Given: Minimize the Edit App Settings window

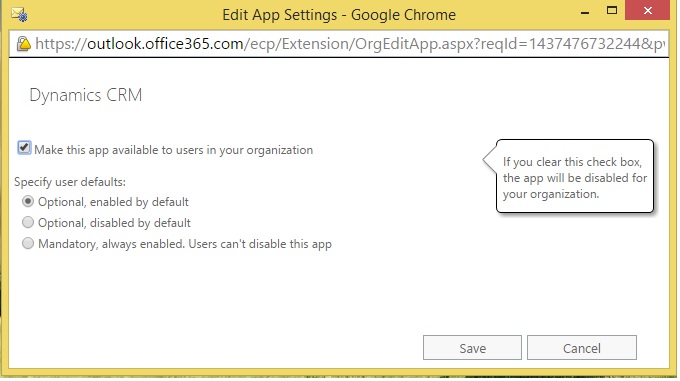Looking at the screenshot, I should click(585, 12).
